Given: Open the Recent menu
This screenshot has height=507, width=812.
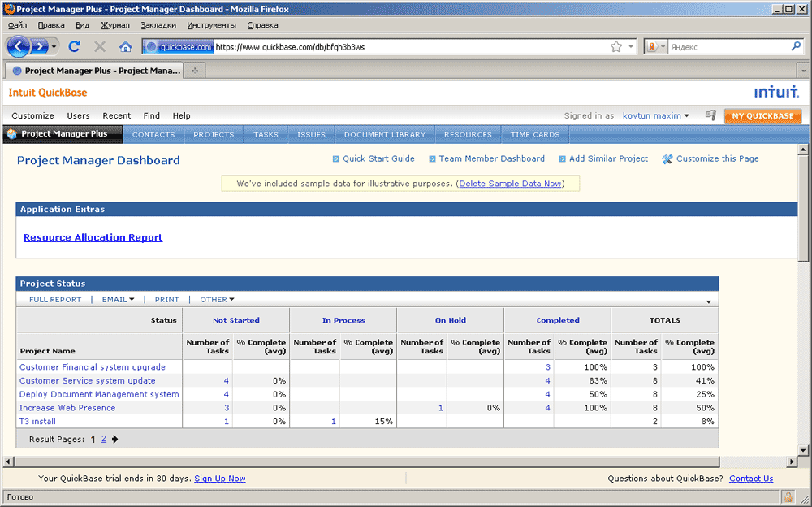Looking at the screenshot, I should [x=116, y=115].
